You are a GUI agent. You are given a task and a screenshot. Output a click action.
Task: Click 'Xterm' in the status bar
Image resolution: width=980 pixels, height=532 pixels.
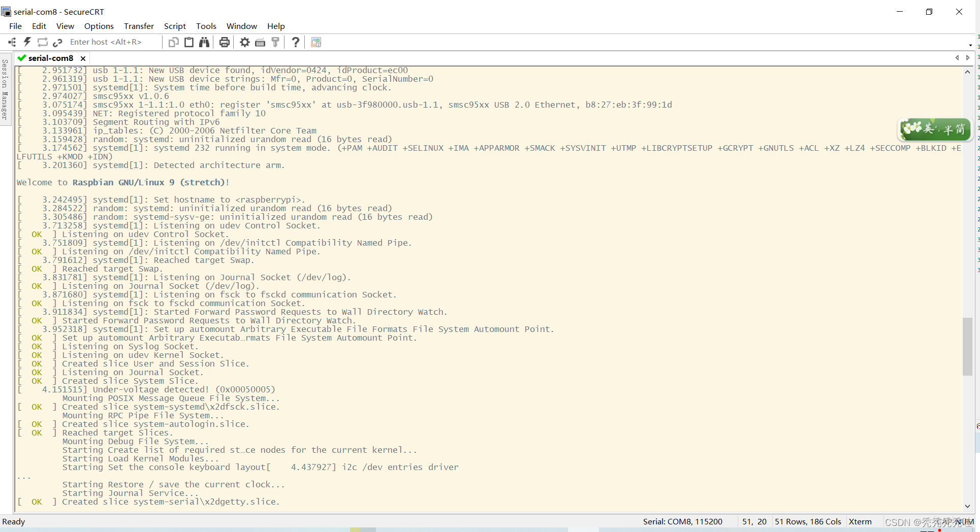[x=860, y=521]
